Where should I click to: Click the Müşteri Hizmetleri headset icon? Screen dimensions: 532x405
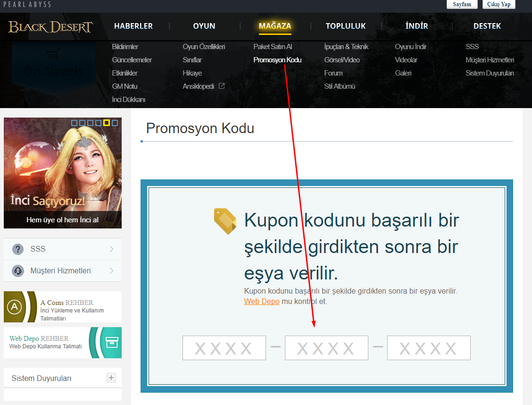17,271
